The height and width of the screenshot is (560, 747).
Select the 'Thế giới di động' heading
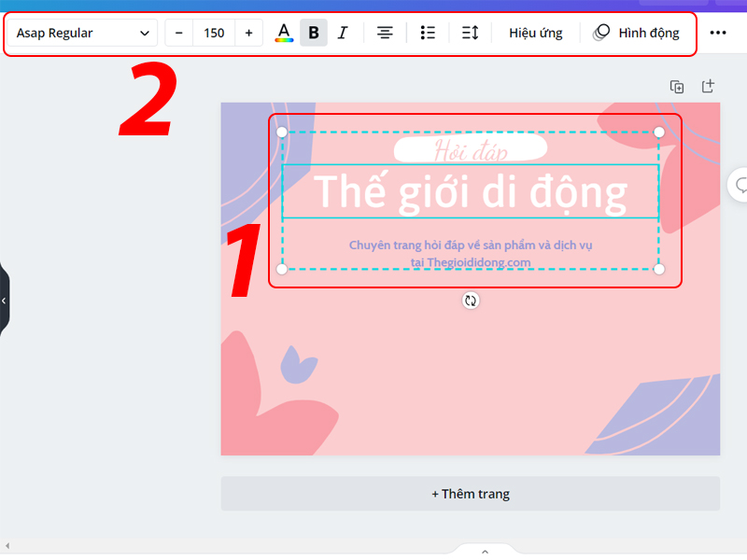click(471, 191)
